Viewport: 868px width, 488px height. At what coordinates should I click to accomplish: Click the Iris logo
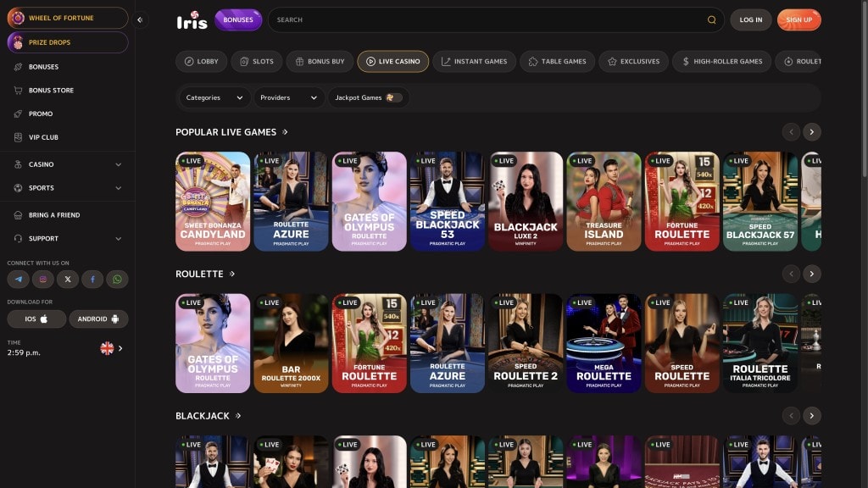[x=192, y=20]
